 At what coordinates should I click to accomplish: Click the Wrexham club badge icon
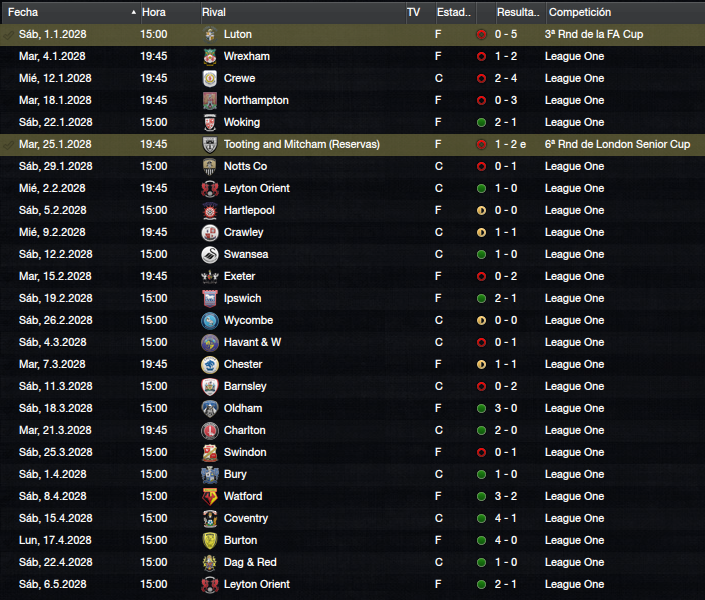click(x=210, y=57)
